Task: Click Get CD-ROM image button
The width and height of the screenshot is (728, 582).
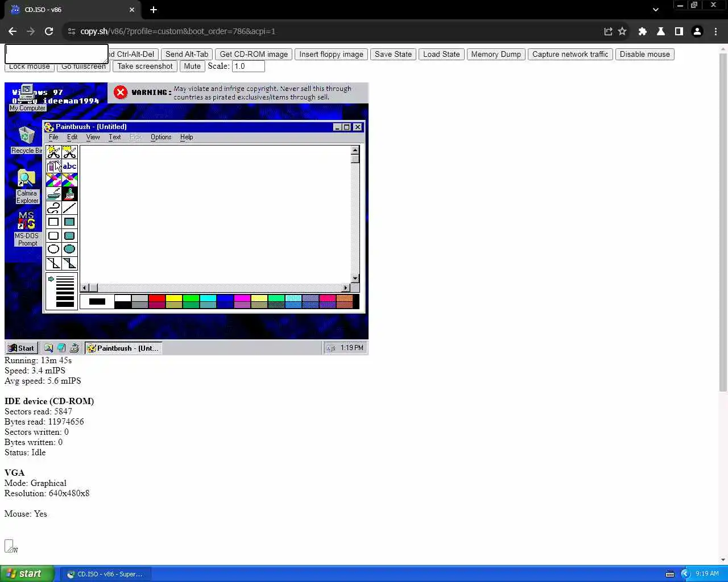Action: pos(254,55)
